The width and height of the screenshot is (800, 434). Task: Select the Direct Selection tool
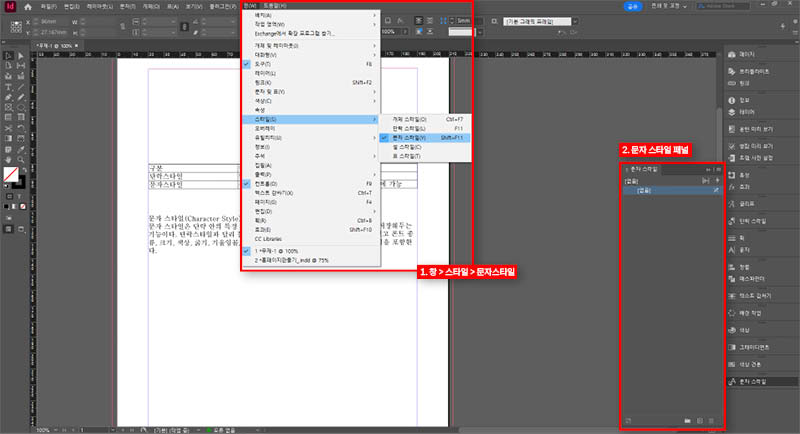coord(21,56)
